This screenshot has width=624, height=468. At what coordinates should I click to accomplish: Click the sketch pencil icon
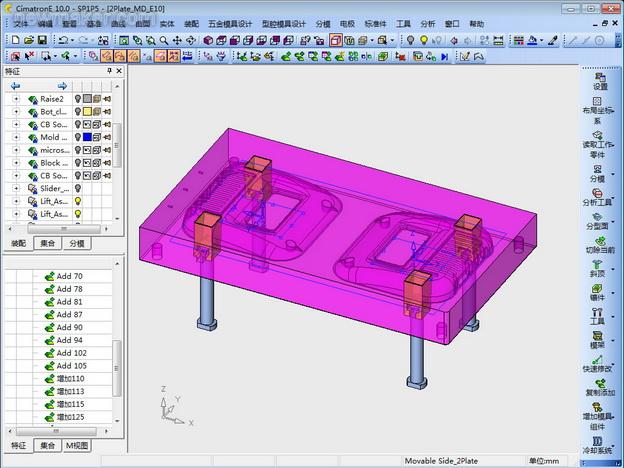pos(464,57)
